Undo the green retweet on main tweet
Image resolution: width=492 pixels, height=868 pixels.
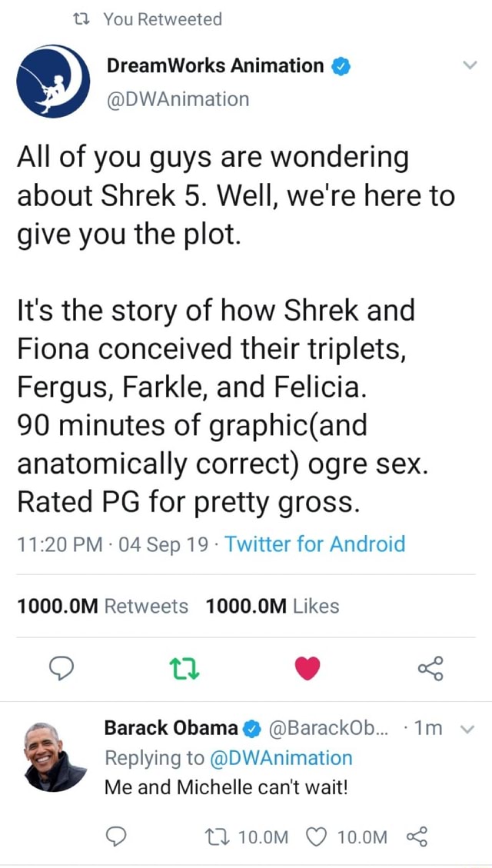click(x=184, y=669)
